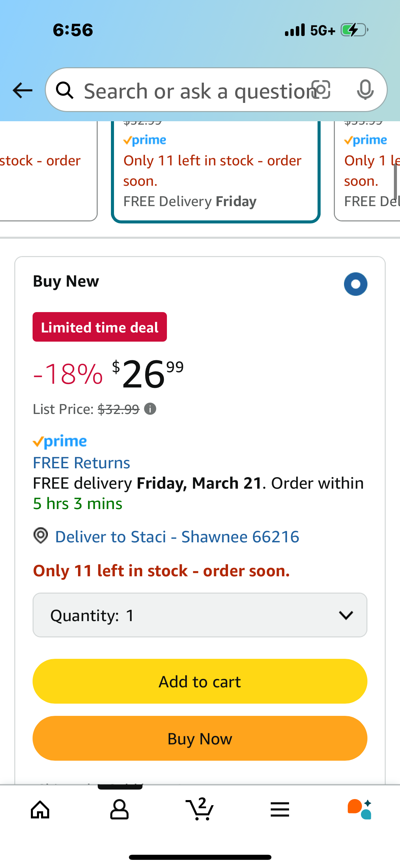Image resolution: width=400 pixels, height=868 pixels.
Task: Change delivery address Deliver to Staci link
Action: pyautogui.click(x=177, y=537)
